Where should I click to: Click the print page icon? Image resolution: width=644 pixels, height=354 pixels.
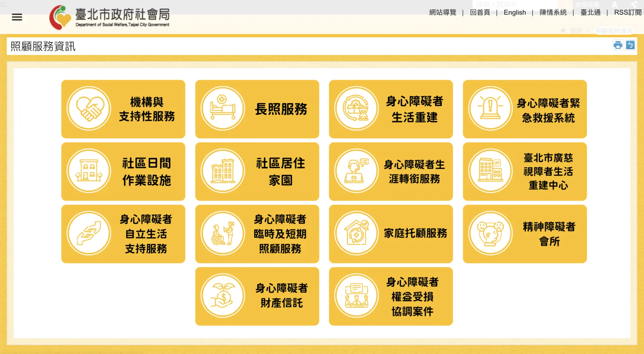tap(618, 45)
